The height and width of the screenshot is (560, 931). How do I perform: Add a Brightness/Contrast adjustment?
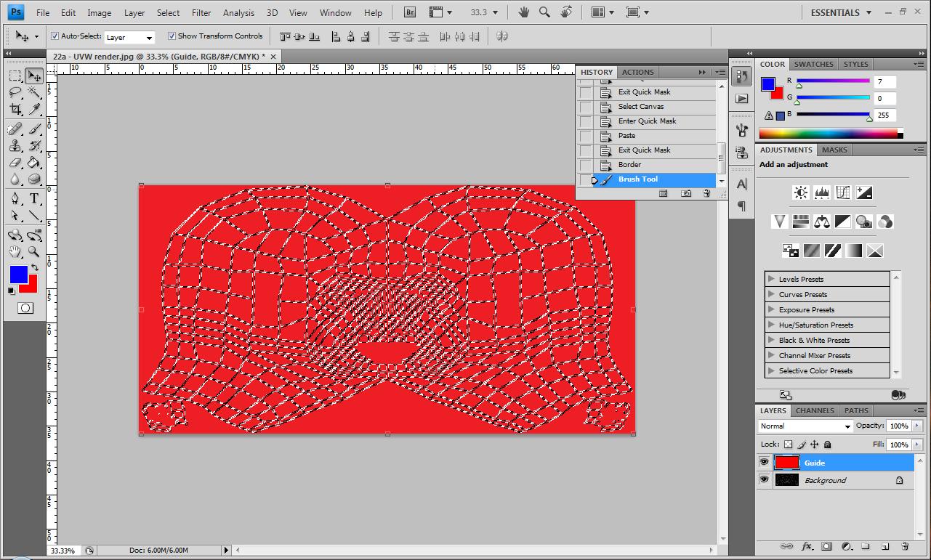pos(801,192)
